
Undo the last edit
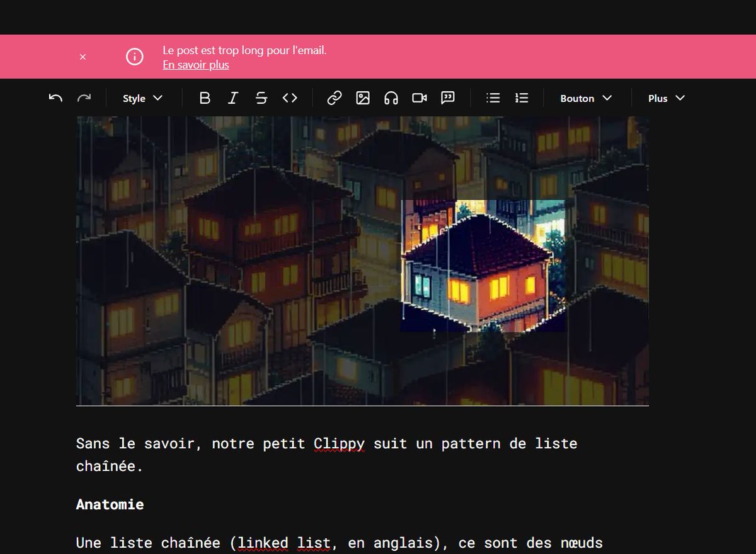(x=55, y=98)
